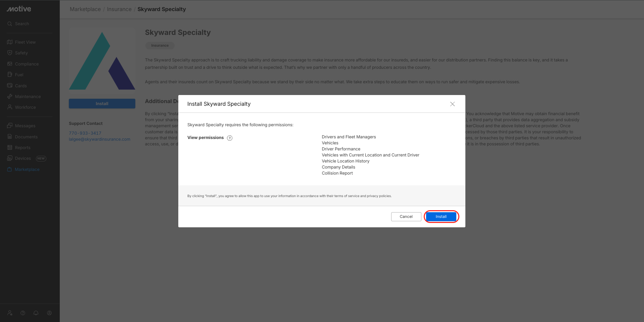Select Messages in the sidebar menu
This screenshot has height=322, width=644.
pos(25,126)
